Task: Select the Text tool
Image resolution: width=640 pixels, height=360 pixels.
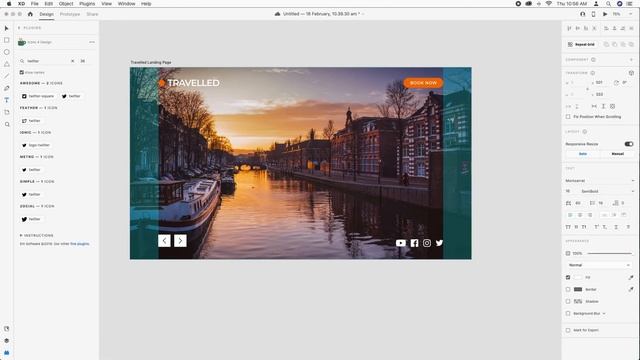Action: pyautogui.click(x=7, y=100)
